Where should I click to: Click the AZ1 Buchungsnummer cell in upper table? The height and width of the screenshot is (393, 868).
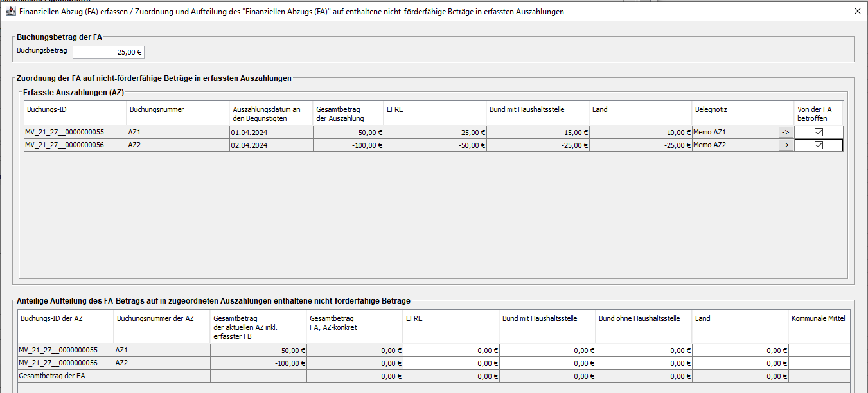(178, 132)
